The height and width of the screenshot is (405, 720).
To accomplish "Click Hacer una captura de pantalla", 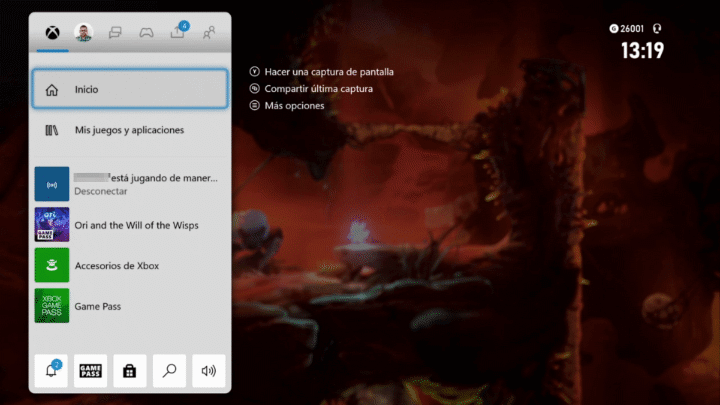I will (329, 72).
